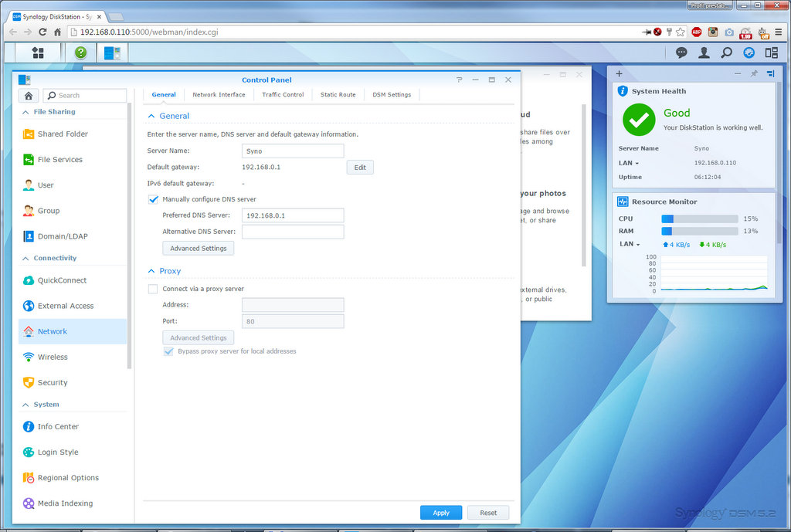Toggle Bypass proxy server for local addresses

(168, 351)
